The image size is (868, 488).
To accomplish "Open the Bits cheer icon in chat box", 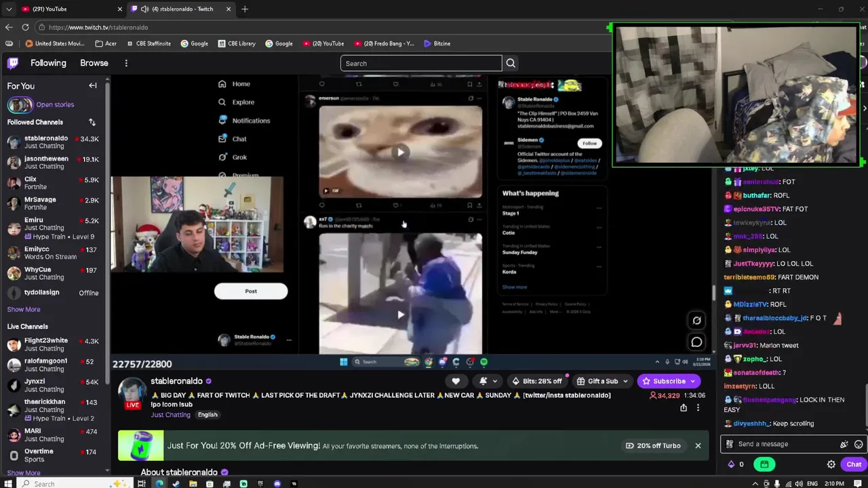I will (844, 445).
